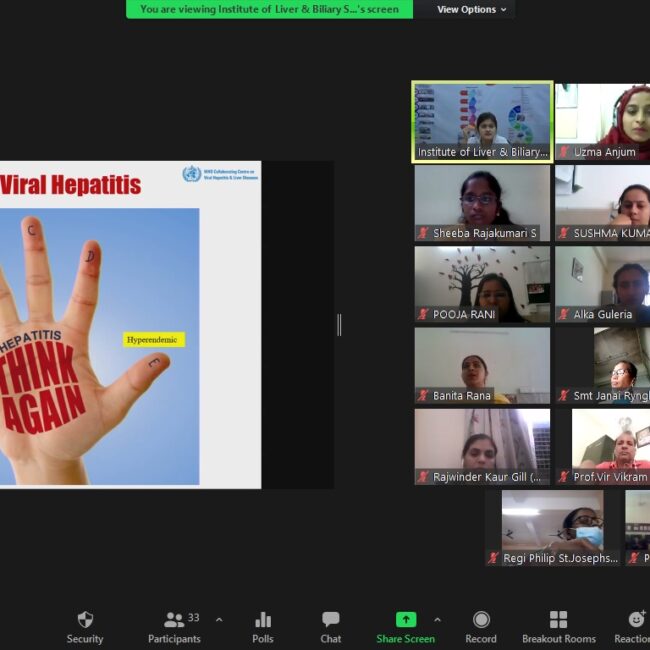Viewport: 650px width, 650px height.
Task: Open the Reactions emoji icon
Action: click(636, 620)
